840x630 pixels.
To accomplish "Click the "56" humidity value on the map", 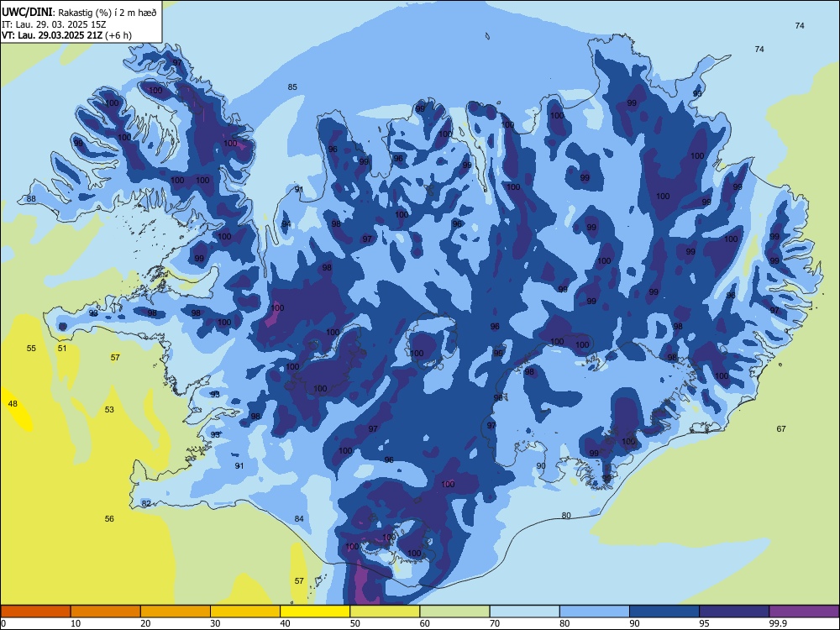I will [x=109, y=518].
